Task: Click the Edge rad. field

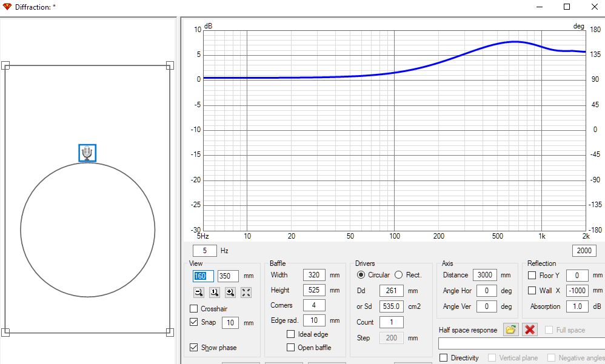Action: [314, 320]
